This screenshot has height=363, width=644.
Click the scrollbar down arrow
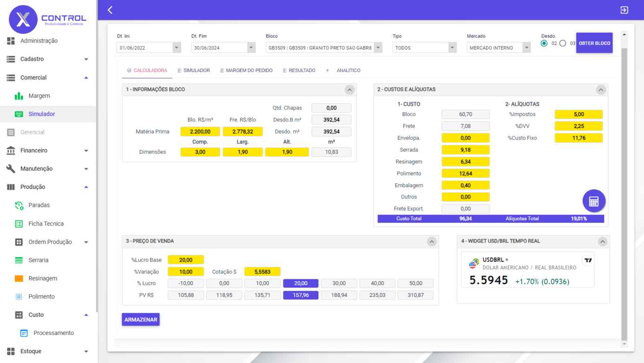pyautogui.click(x=624, y=344)
